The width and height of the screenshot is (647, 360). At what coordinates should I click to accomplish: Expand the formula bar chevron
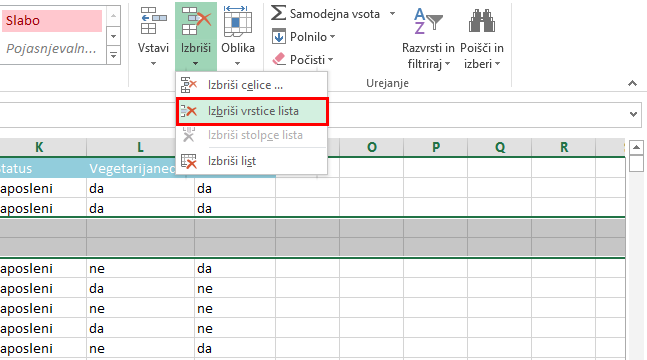(633, 114)
